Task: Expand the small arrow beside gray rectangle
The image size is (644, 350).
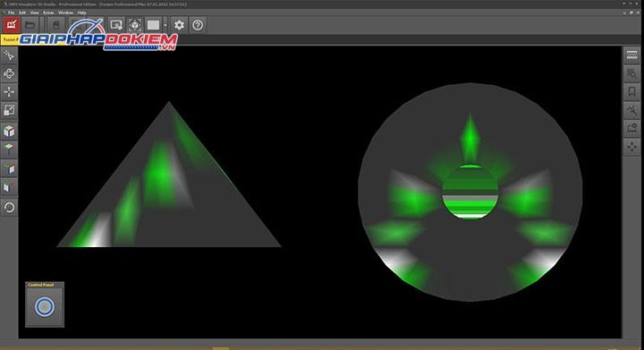Action: [x=165, y=25]
